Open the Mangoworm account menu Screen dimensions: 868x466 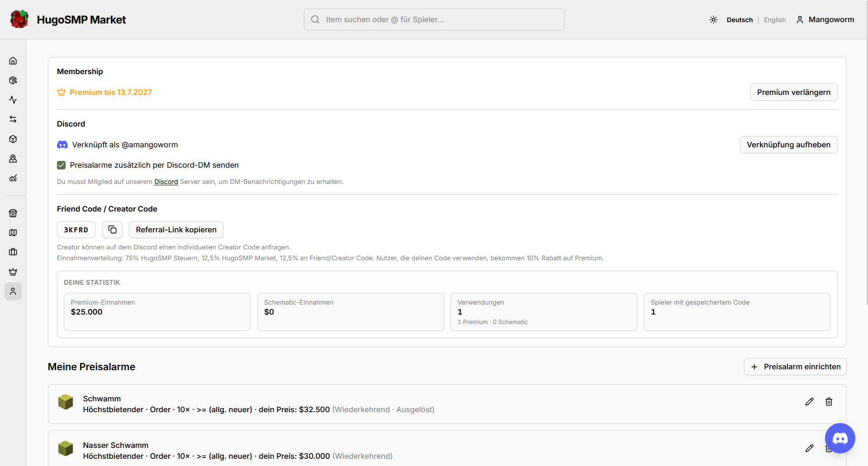point(825,20)
